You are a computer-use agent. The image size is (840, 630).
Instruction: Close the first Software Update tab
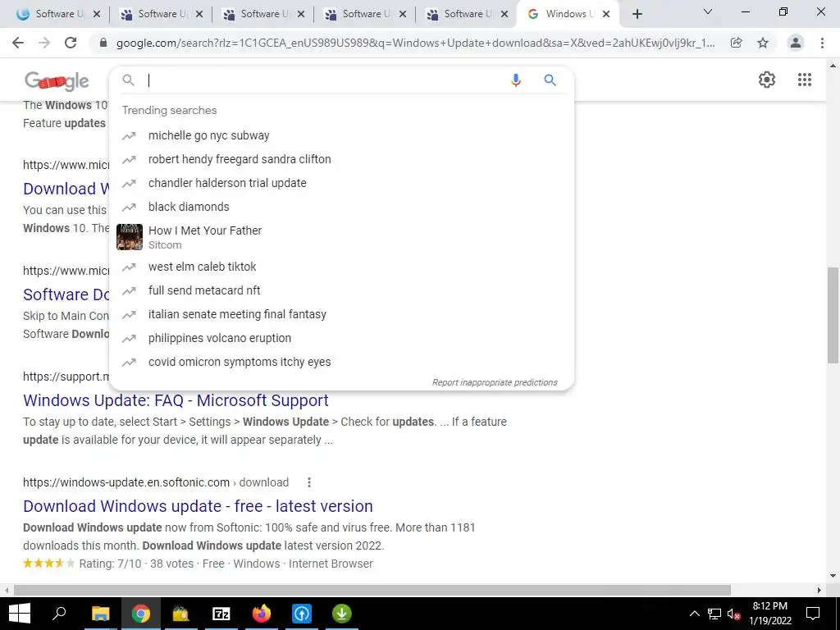pyautogui.click(x=97, y=14)
